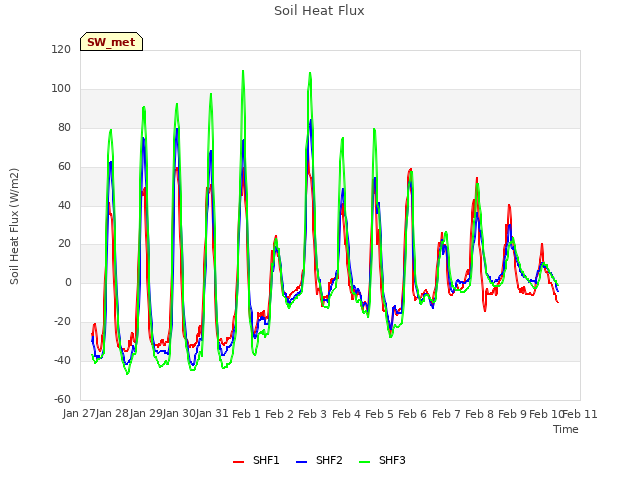640x480 pixels.
Task: Click the 120 y-axis tick label
Action: point(61,49)
